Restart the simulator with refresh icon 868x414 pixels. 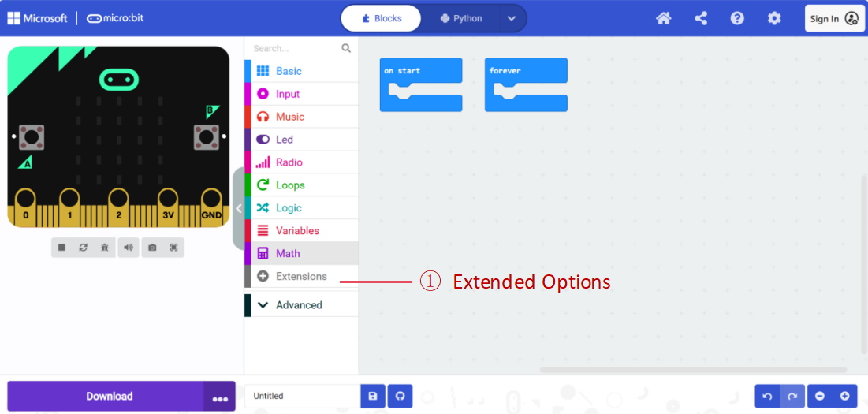pyautogui.click(x=83, y=248)
